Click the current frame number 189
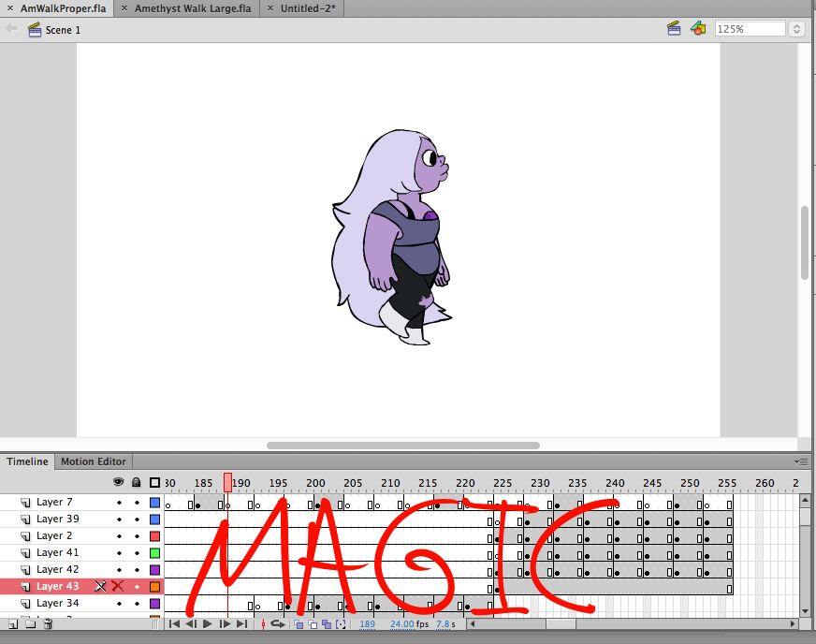This screenshot has width=816, height=644. click(x=368, y=623)
